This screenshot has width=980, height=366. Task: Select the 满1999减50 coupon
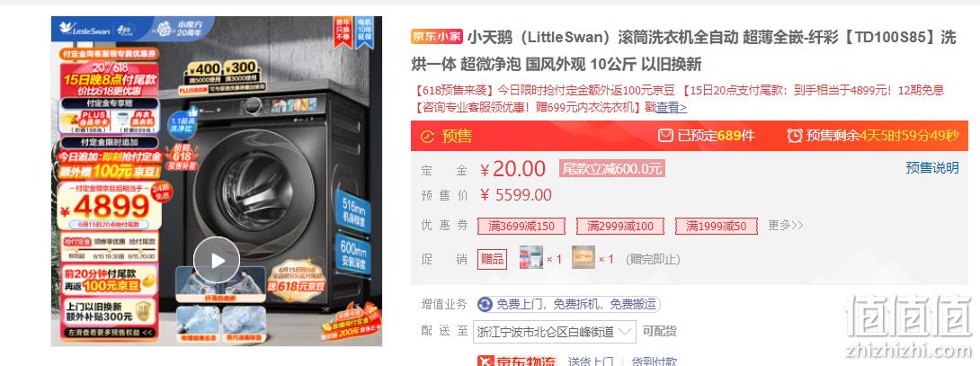tap(717, 226)
